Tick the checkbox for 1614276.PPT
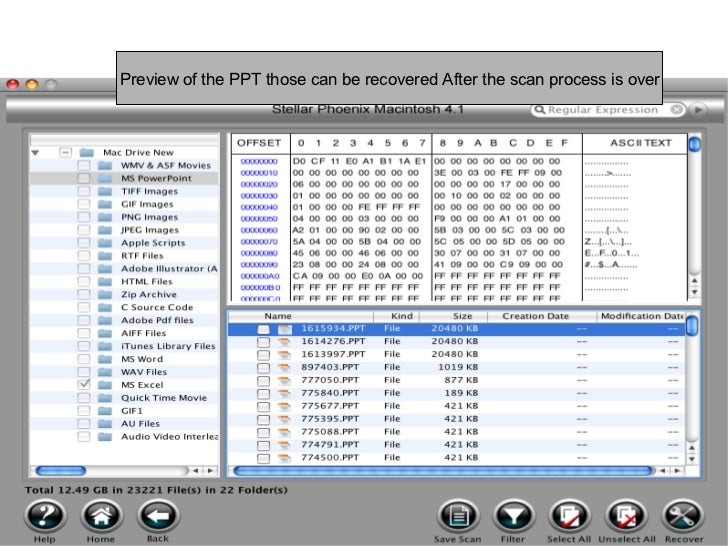This screenshot has height=546, width=728. click(x=263, y=341)
